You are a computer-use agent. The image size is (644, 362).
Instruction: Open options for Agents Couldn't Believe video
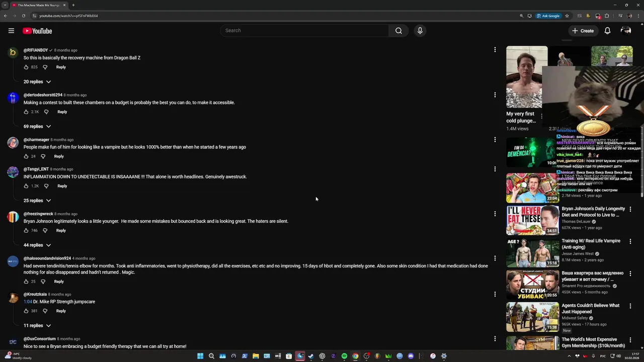coord(630,306)
